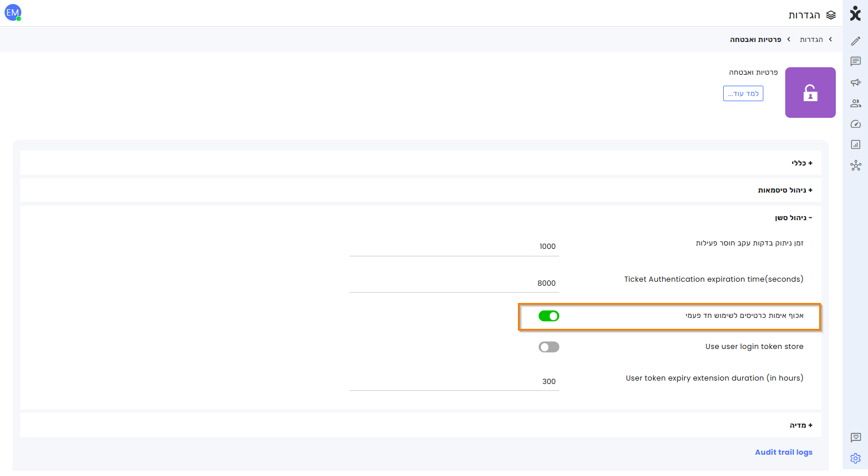This screenshot has width=868, height=476.
Task: Click the פרטיות ואבטחה page heading text
Action: tap(753, 72)
